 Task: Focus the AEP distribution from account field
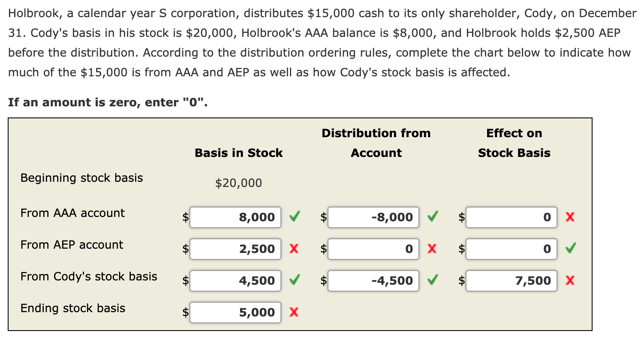click(373, 249)
